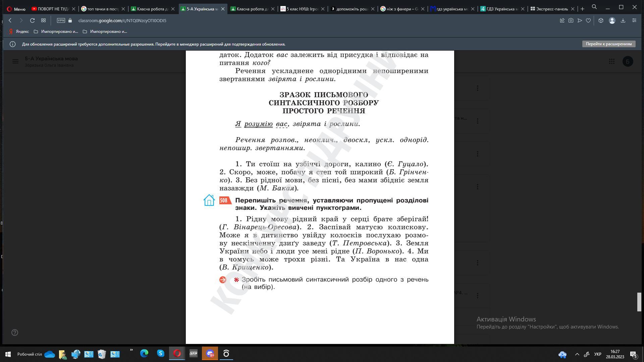
Task: Open the Opera easy setup icon
Action: pos(634,20)
